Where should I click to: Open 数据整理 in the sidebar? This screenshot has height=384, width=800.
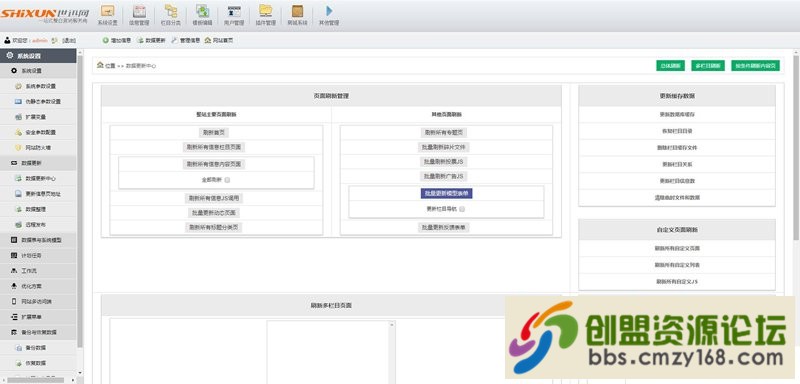[x=39, y=209]
